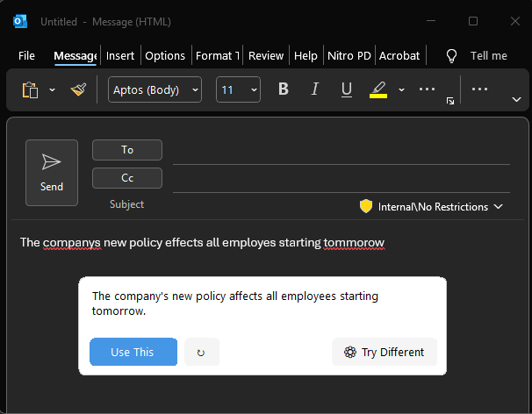Screen dimensions: 532x414
Task: Open the font dialog launcher
Action: point(450,101)
